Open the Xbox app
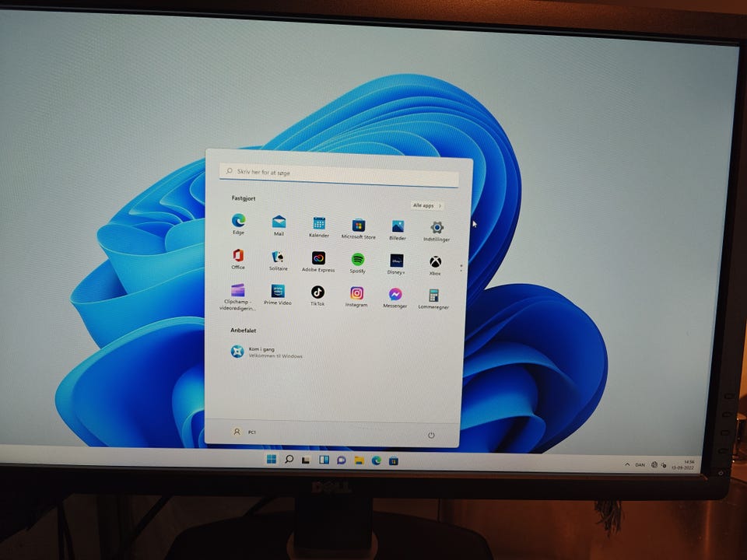 (435, 266)
